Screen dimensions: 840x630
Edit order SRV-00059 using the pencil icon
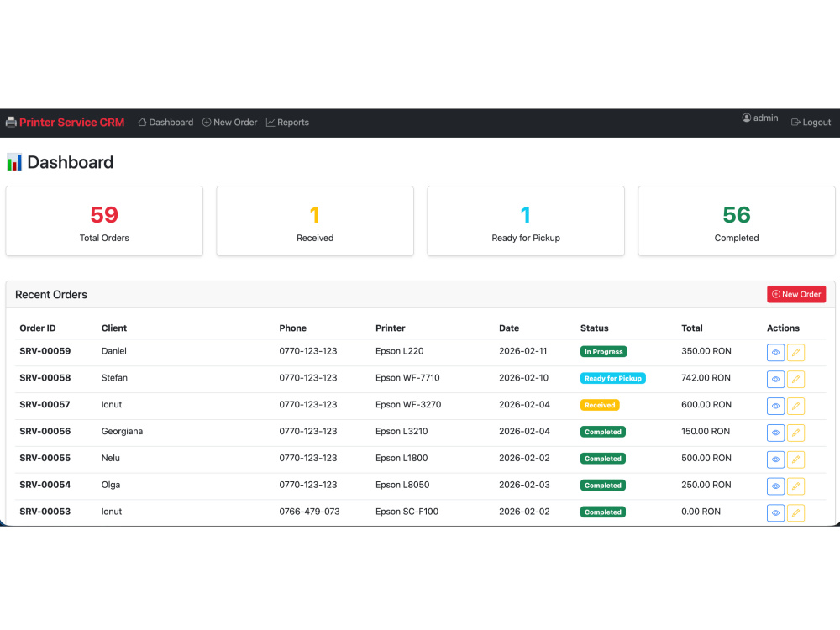click(x=795, y=353)
